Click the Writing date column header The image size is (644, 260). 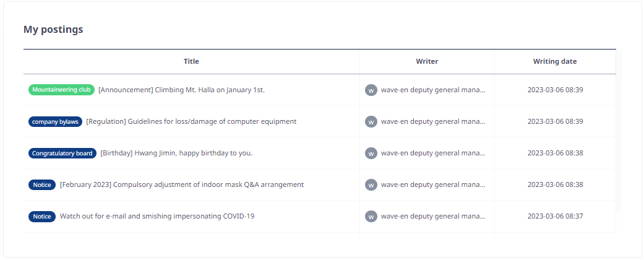click(x=555, y=62)
